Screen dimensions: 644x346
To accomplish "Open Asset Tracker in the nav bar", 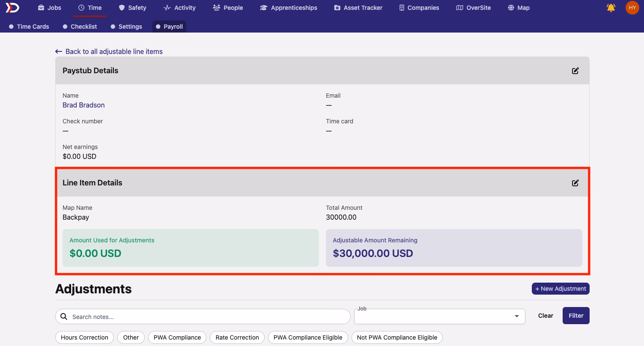I will pyautogui.click(x=358, y=8).
